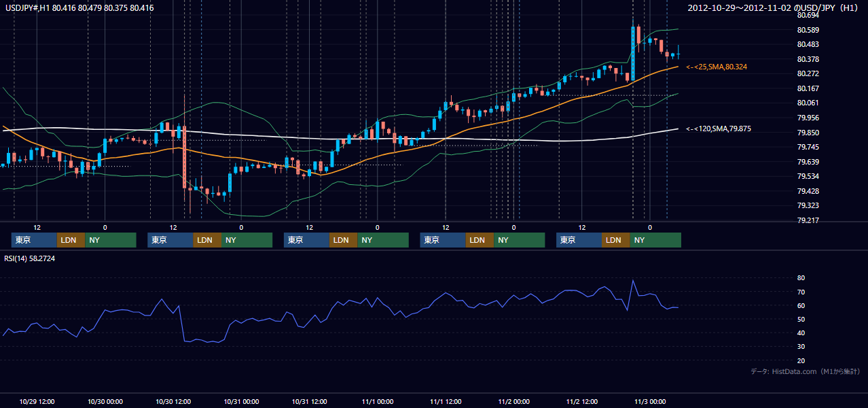Click the 11/1 12:00 time axis label

pyautogui.click(x=446, y=401)
